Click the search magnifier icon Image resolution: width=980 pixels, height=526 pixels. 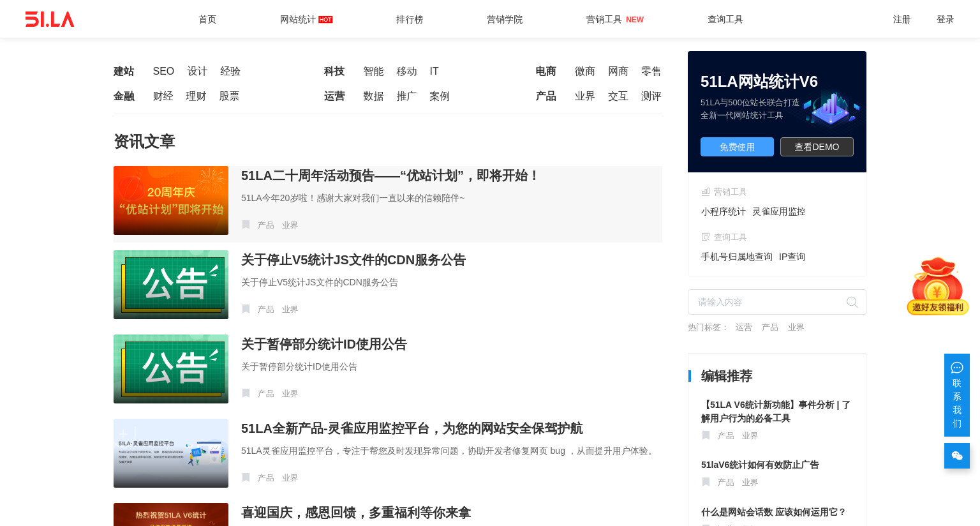coord(852,302)
